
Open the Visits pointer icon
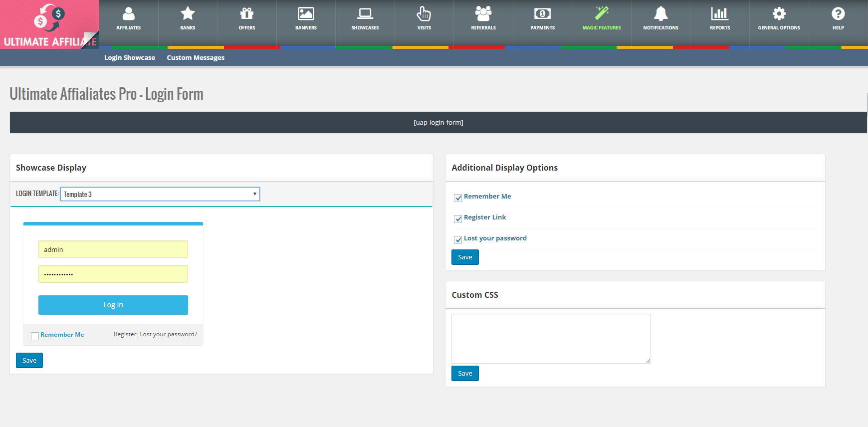424,13
